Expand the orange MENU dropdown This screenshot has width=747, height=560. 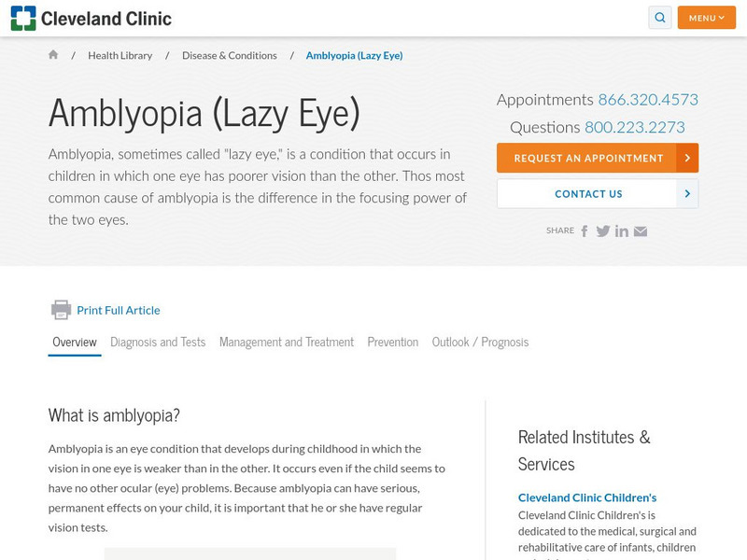706,18
